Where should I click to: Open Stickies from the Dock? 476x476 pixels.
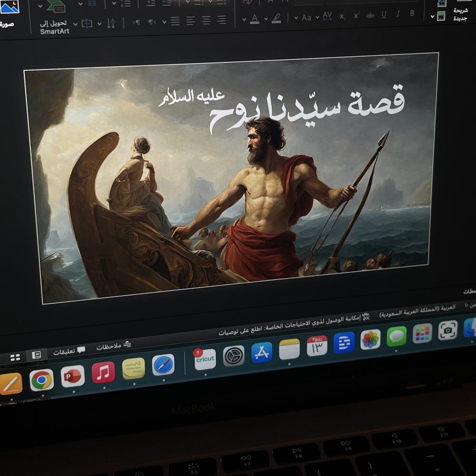[134, 368]
